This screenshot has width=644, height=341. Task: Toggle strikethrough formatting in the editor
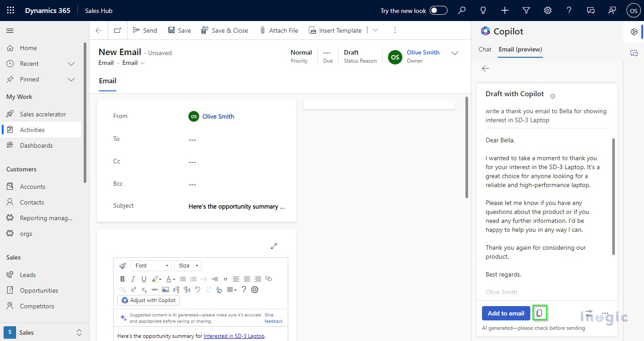[x=155, y=290]
